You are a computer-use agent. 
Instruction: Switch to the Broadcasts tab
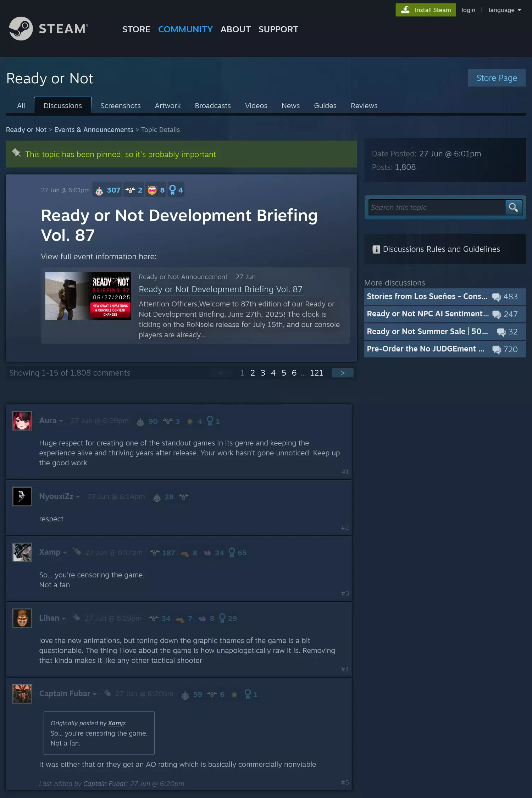point(213,106)
